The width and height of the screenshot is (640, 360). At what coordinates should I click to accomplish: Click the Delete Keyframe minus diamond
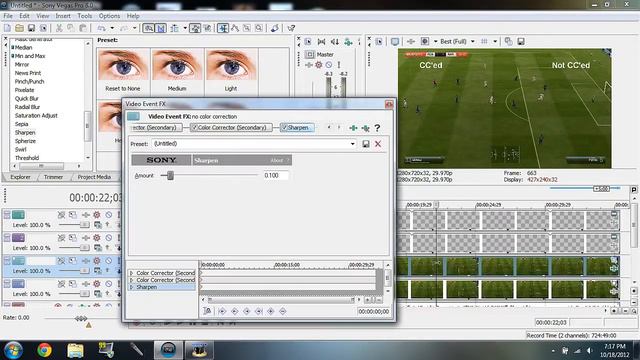click(282, 311)
